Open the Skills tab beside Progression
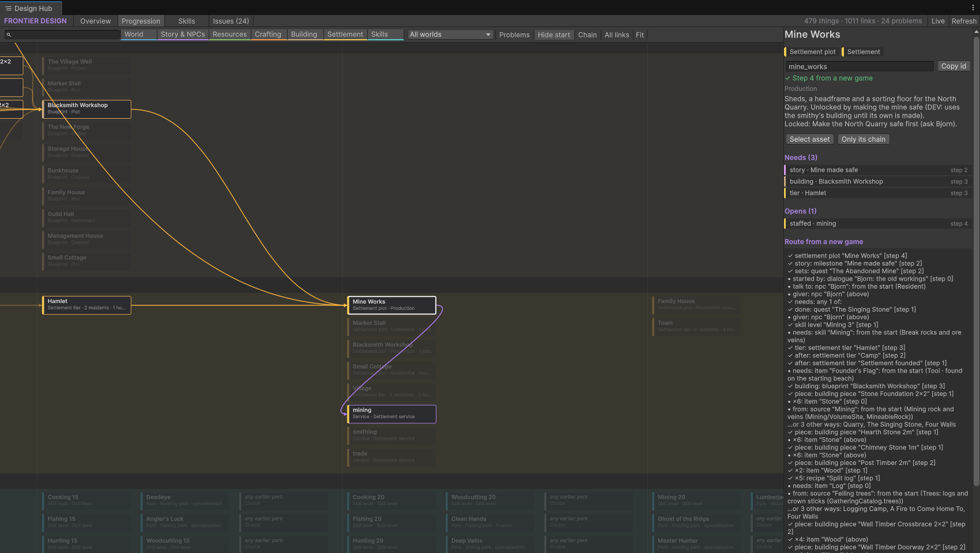This screenshot has height=553, width=980. coord(187,21)
